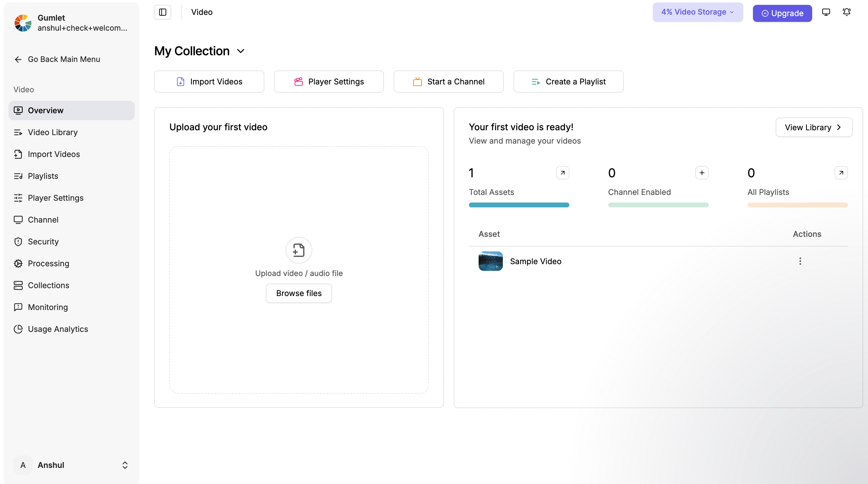Screen dimensions: 868x484
Task: Click the All Playlists orange progress bar
Action: tap(797, 205)
